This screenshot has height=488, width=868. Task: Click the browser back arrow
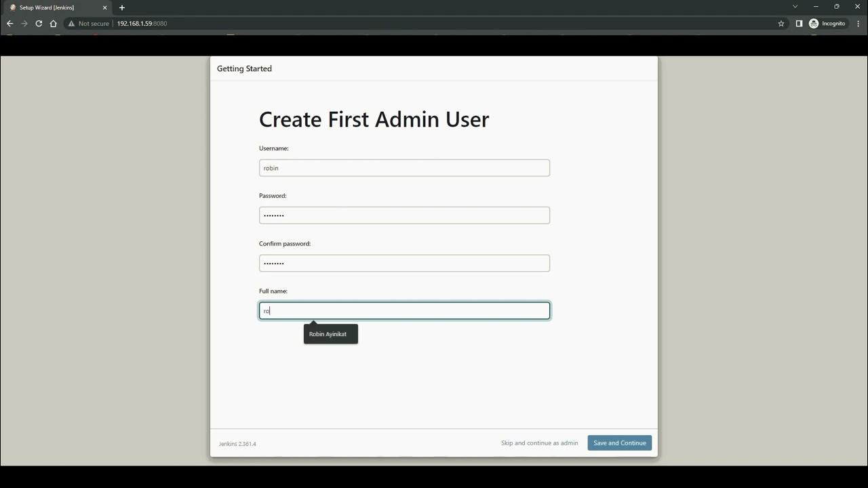pos(9,23)
